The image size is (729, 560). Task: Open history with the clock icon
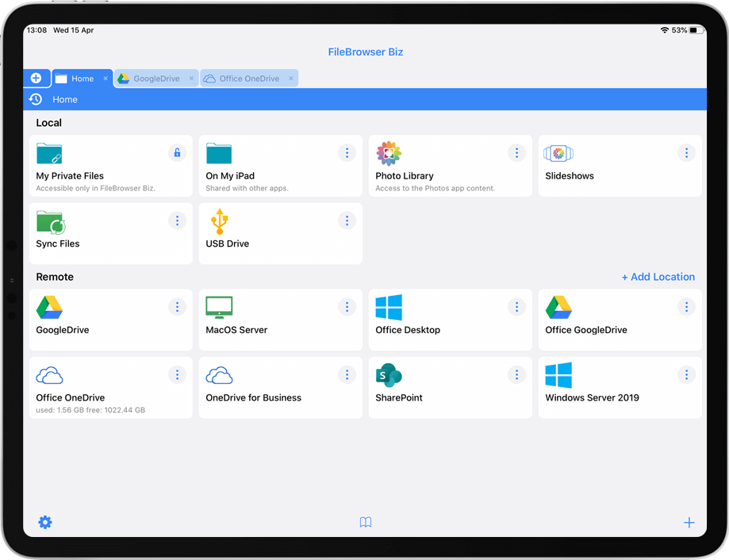tap(36, 99)
